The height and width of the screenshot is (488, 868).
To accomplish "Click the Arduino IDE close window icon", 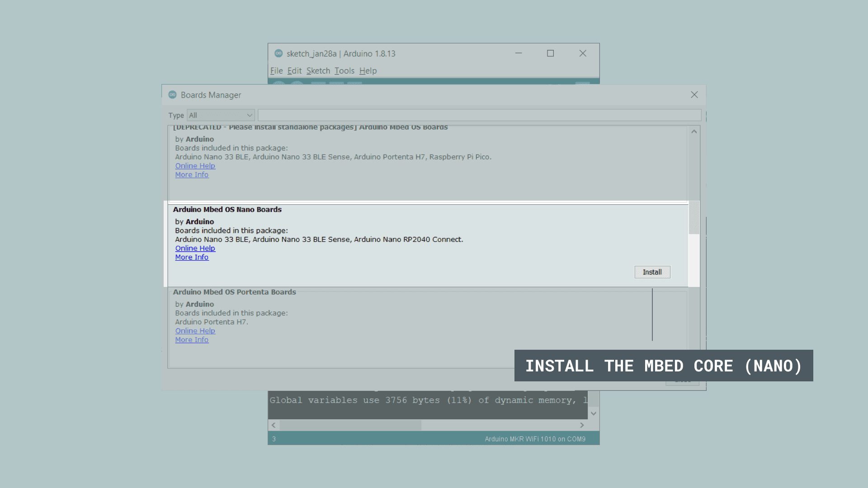I will [583, 53].
